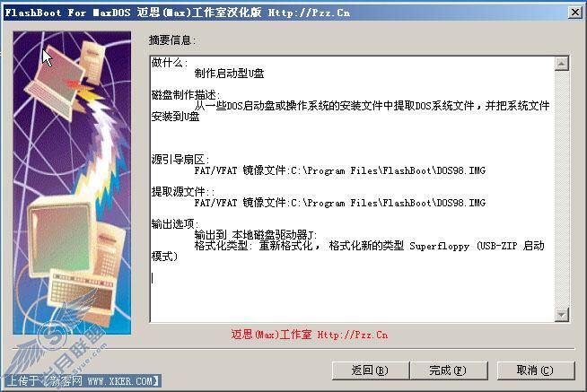Click the 返回(B) back button

(370, 370)
